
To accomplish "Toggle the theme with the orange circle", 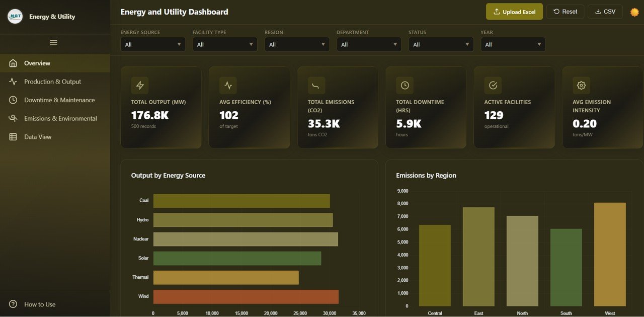I will [634, 12].
